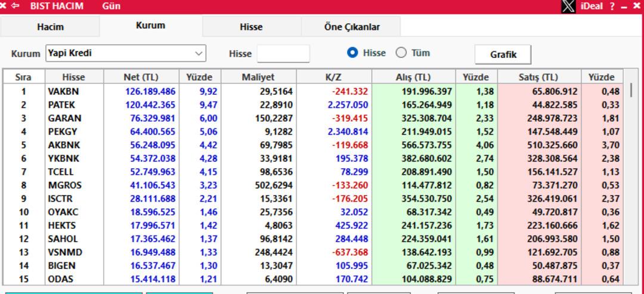Select the GARAN stock name

click(x=64, y=118)
